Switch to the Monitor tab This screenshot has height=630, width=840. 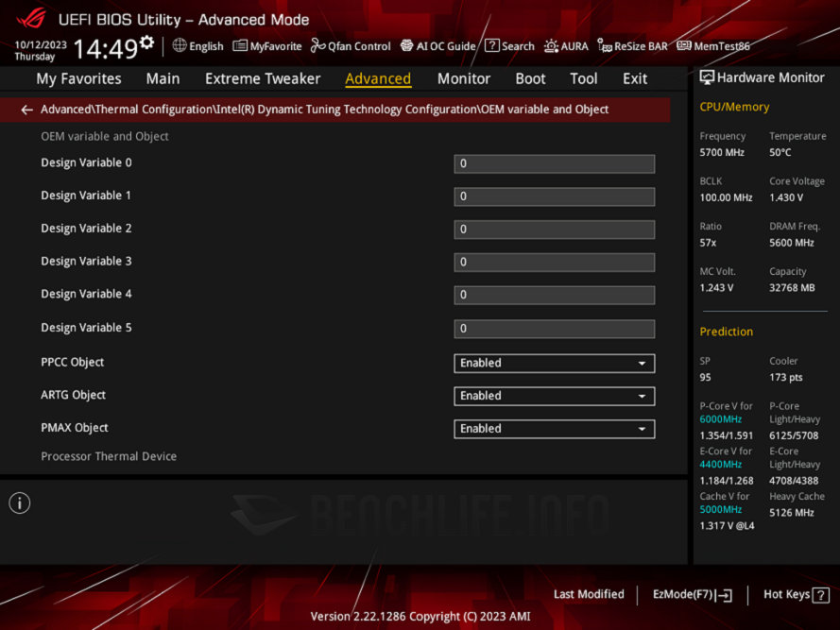(463, 78)
